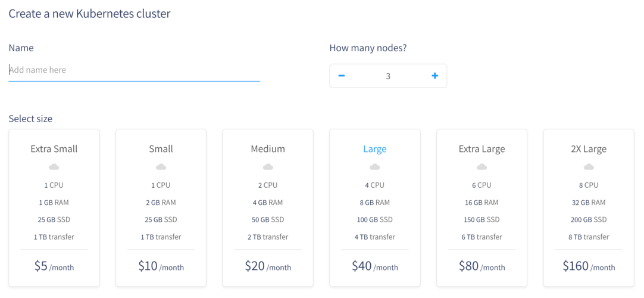
Task: Click 6 TB transfer spec
Action: click(482, 237)
